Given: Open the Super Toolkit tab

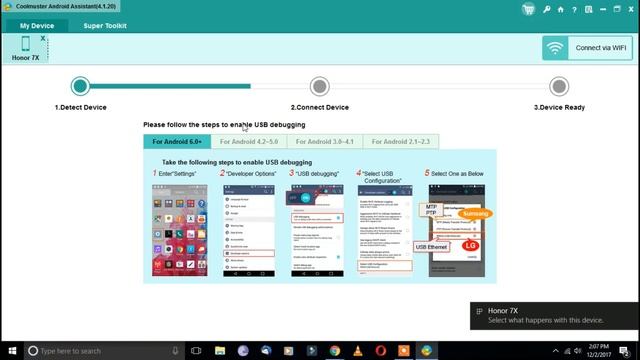Looking at the screenshot, I should click(x=105, y=26).
